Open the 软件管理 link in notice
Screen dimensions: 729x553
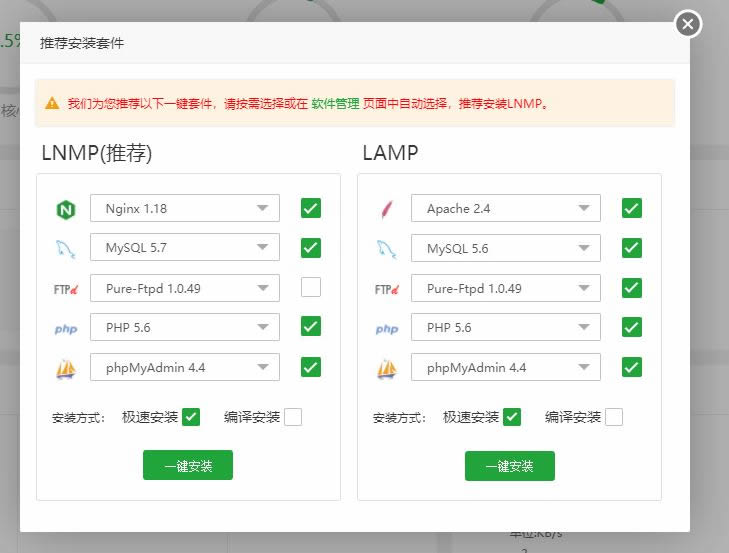[335, 103]
